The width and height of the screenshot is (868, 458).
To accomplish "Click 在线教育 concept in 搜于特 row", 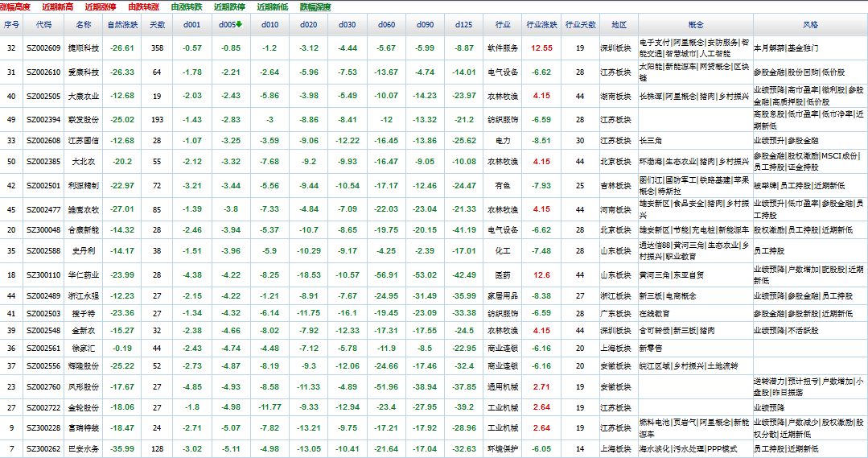I will point(654,313).
